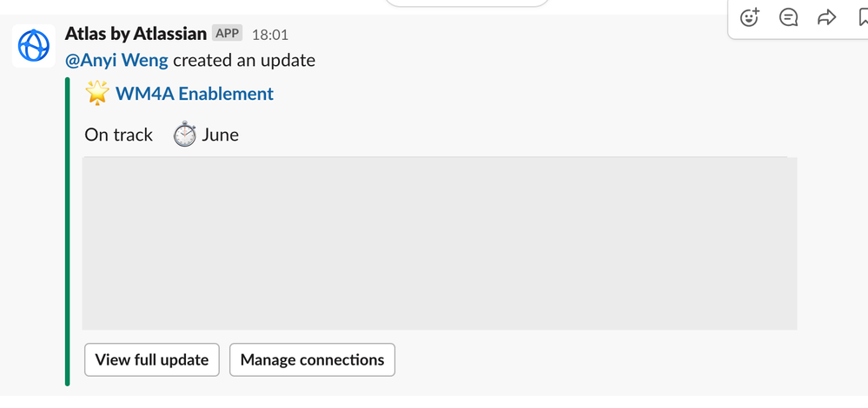Click View full update button
Viewport: 868px width, 408px height.
pos(152,360)
